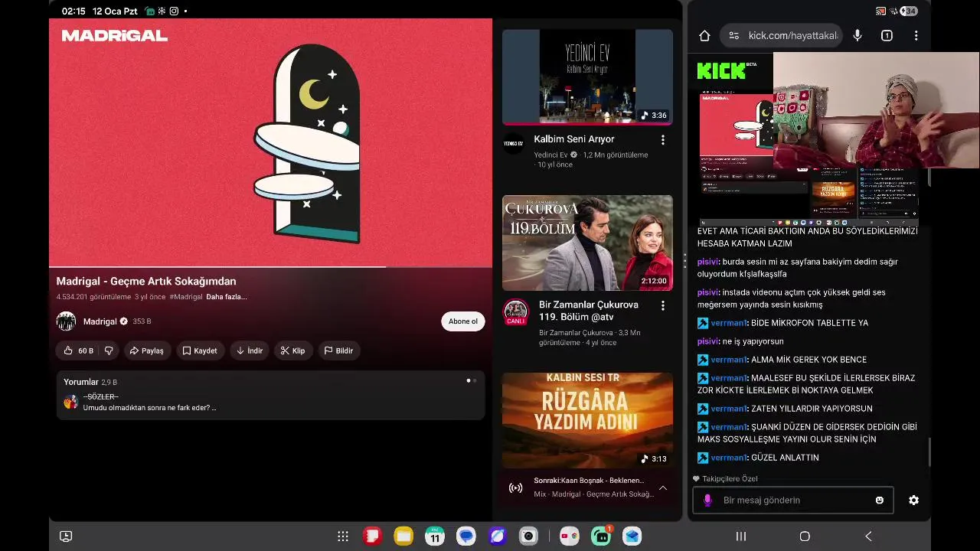Screen dimensions: 980x551
Task: Go to the home screen button
Action: coord(805,536)
